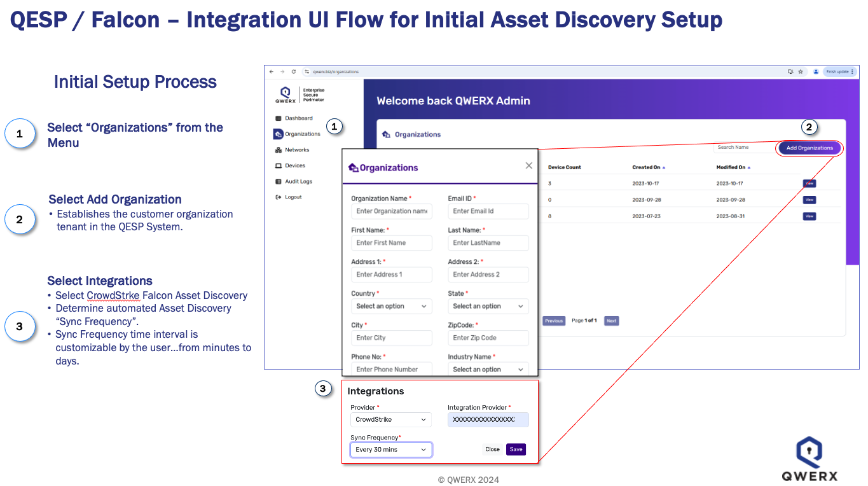Click the Next page button

click(x=611, y=321)
